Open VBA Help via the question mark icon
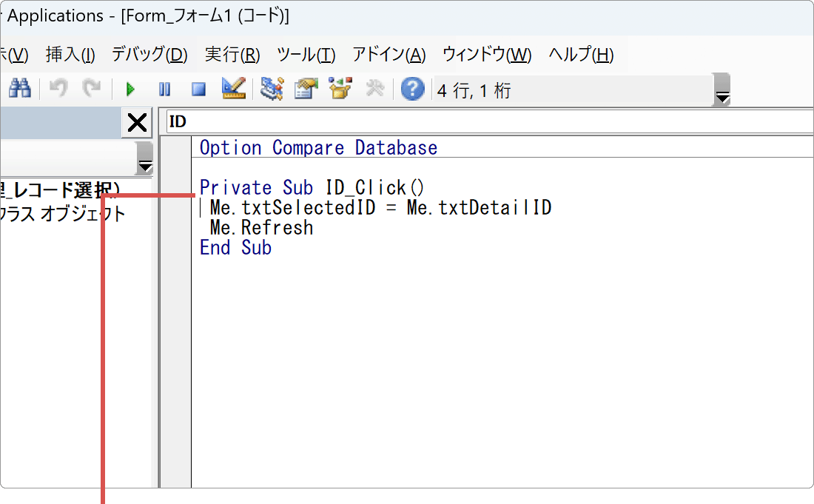This screenshot has height=504, width=814. coord(412,89)
